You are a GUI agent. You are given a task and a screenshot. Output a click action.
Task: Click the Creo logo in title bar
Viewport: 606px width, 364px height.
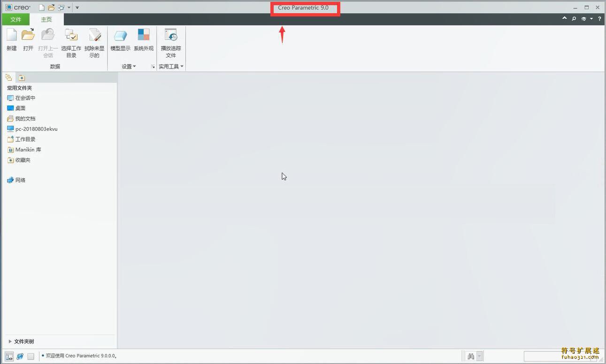pos(18,8)
